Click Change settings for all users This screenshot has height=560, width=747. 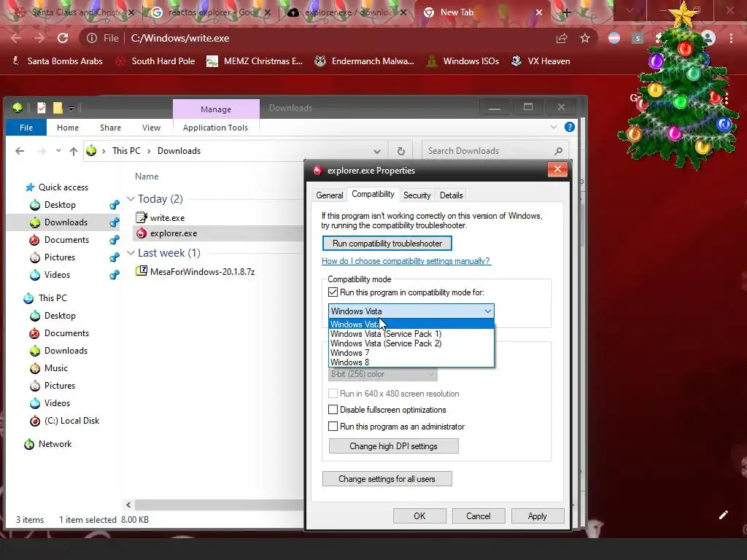click(387, 479)
